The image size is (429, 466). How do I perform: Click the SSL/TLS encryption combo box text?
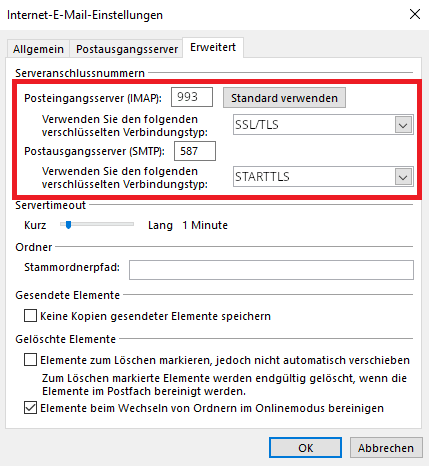coord(313,125)
